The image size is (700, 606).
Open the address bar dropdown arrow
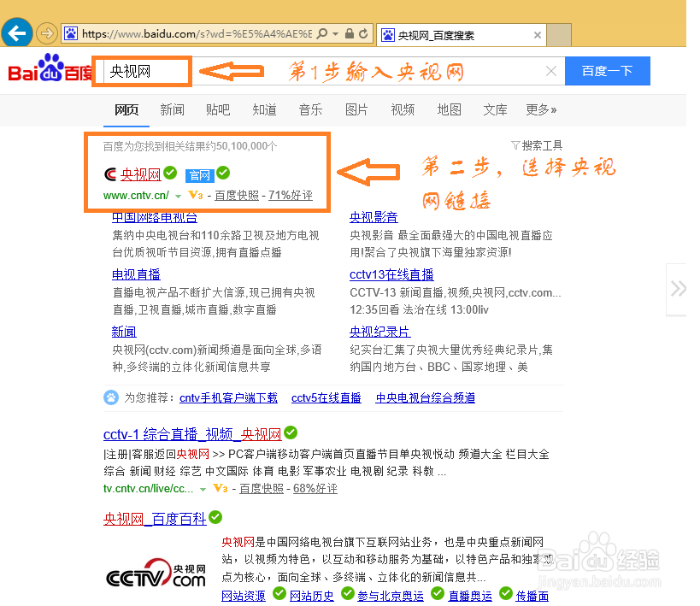pos(336,34)
